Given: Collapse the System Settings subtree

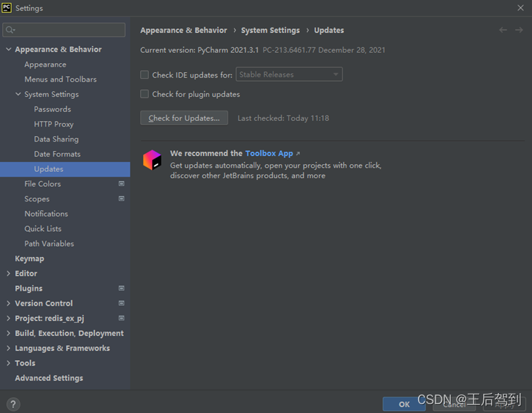Looking at the screenshot, I should click(x=18, y=94).
